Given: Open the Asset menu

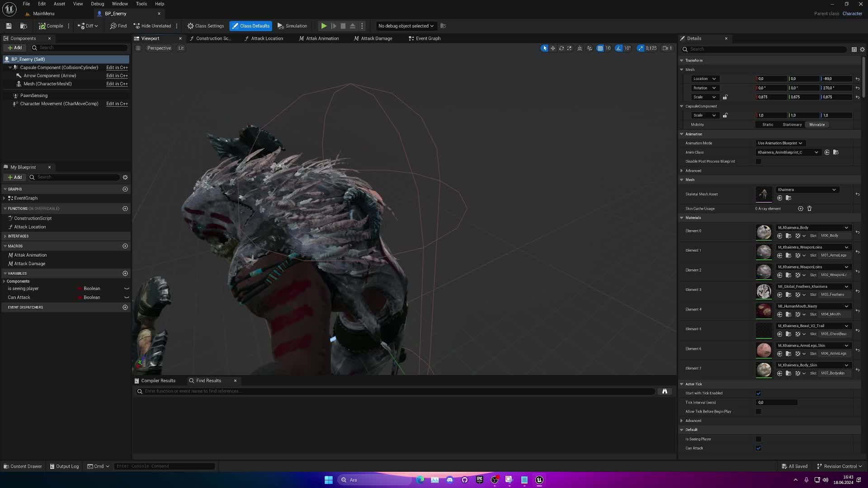Looking at the screenshot, I should [x=59, y=4].
